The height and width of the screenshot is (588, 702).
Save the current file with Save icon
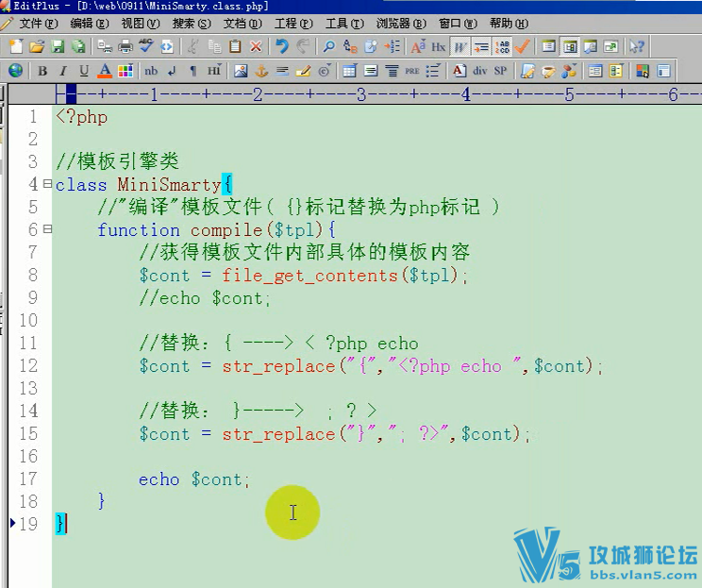58,46
